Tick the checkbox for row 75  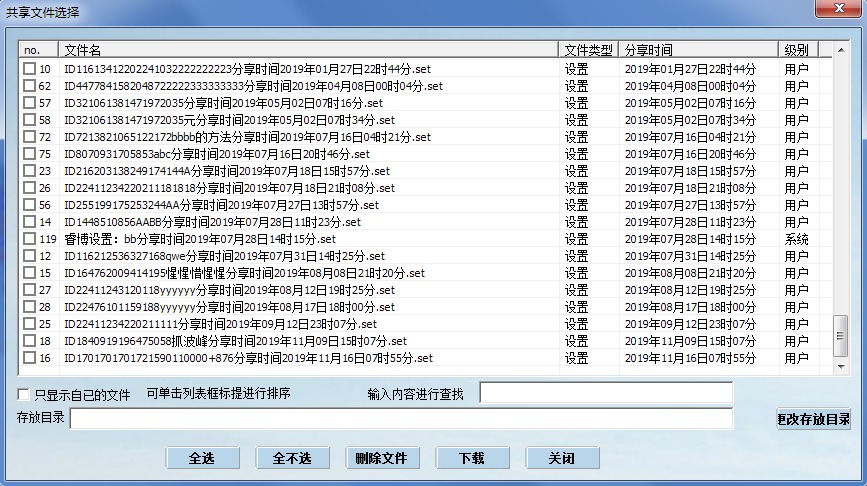click(29, 154)
